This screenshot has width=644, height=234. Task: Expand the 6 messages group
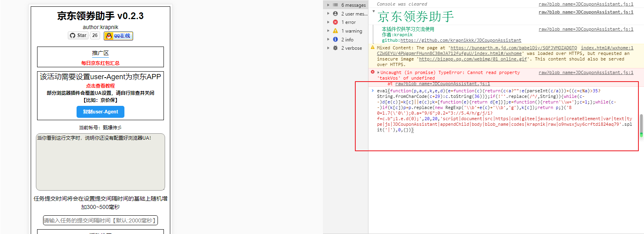pyautogui.click(x=329, y=5)
